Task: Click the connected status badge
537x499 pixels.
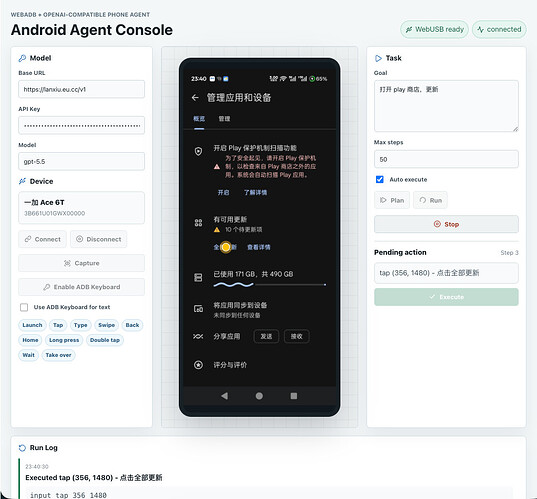Action: click(499, 29)
